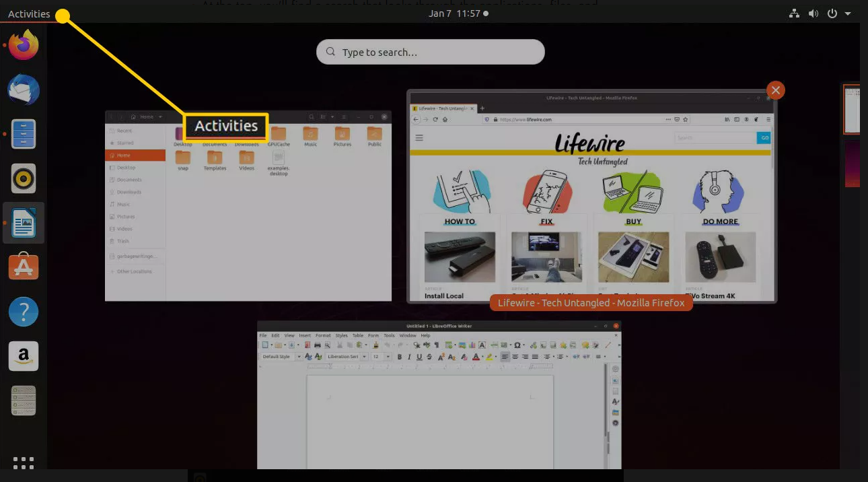Click the Activities button in the top bar

[29, 13]
